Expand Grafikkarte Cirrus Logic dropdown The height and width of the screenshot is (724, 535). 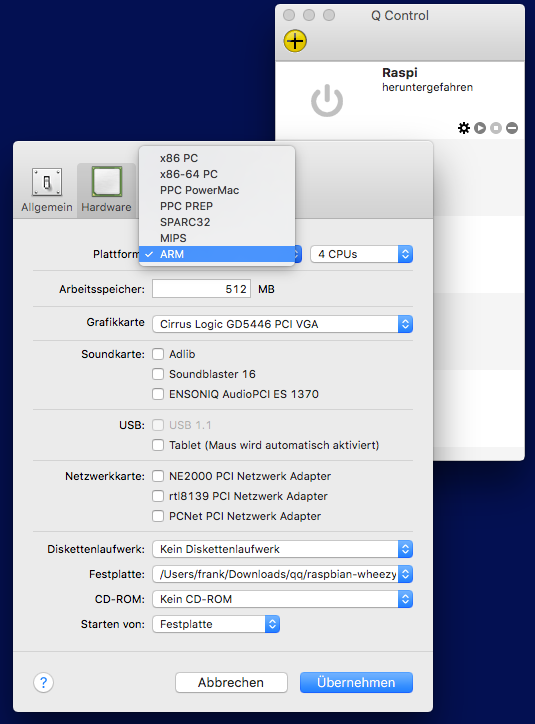point(283,324)
